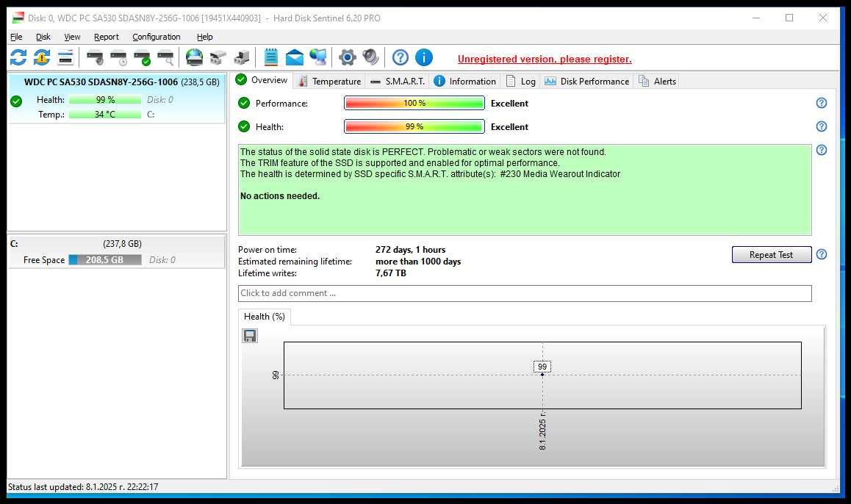Click the more than 1000 days value

[418, 262]
